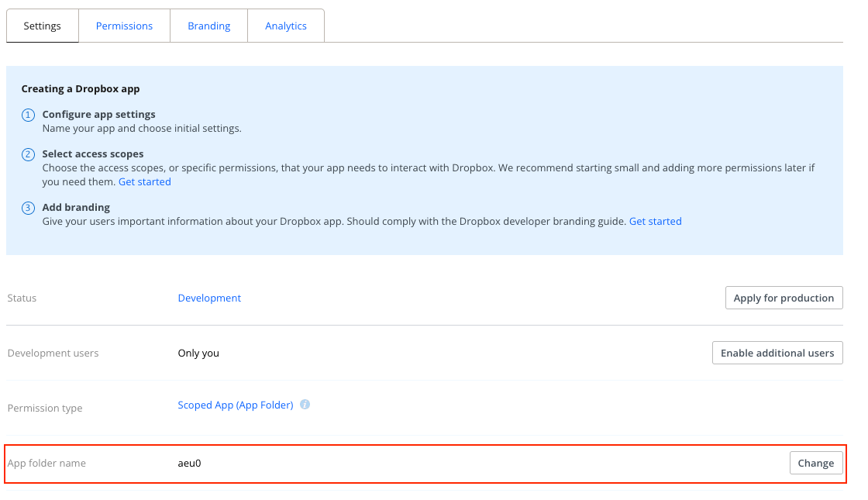Click Get started link under Select access scopes
868x500 pixels.
pos(144,181)
